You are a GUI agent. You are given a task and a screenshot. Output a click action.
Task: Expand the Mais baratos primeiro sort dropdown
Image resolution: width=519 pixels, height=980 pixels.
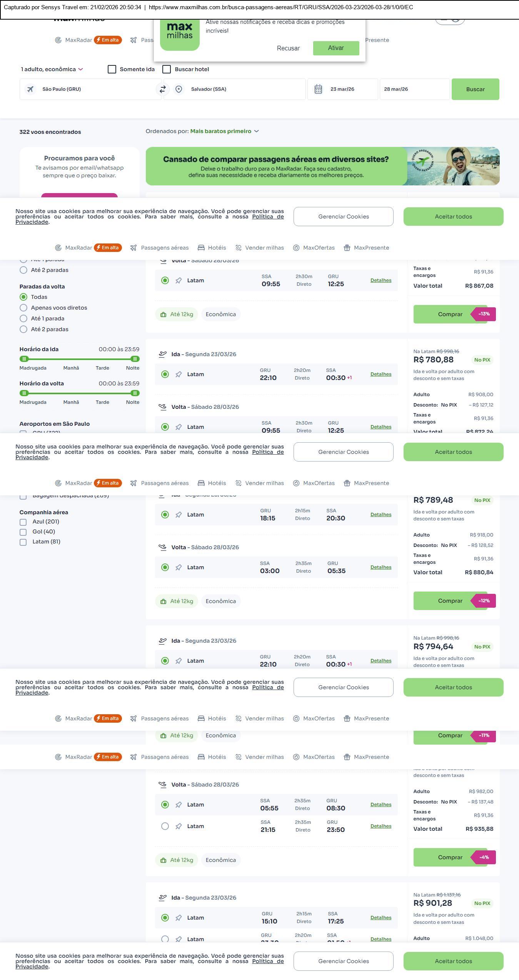[224, 131]
